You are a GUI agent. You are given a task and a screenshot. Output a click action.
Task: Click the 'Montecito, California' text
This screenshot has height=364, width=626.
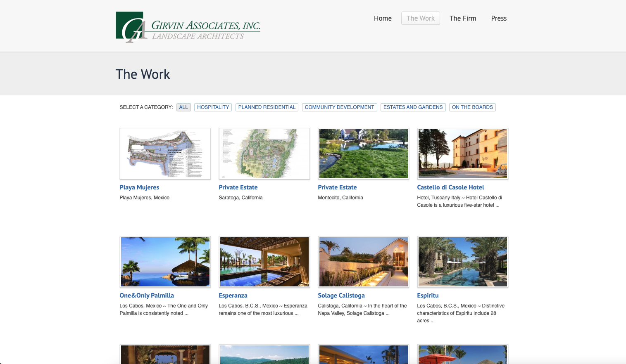point(340,198)
